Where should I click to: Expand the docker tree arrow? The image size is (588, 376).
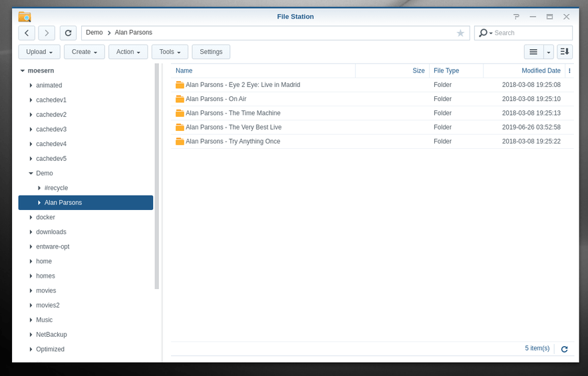31,217
